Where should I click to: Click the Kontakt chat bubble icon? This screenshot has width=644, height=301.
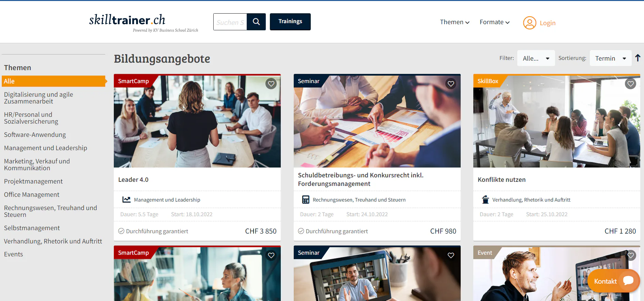pyautogui.click(x=628, y=280)
